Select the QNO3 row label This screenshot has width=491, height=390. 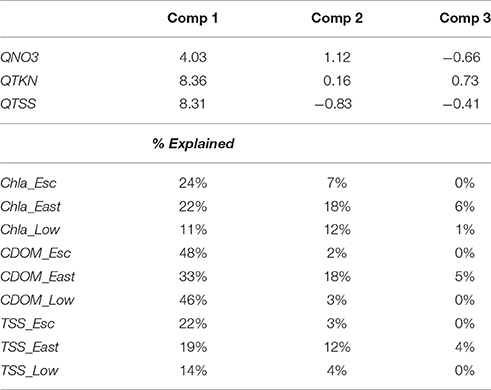pyautogui.click(x=19, y=57)
